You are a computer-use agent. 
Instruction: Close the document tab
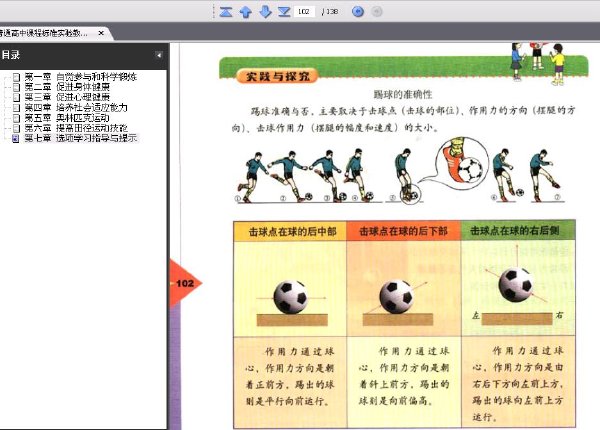point(100,33)
